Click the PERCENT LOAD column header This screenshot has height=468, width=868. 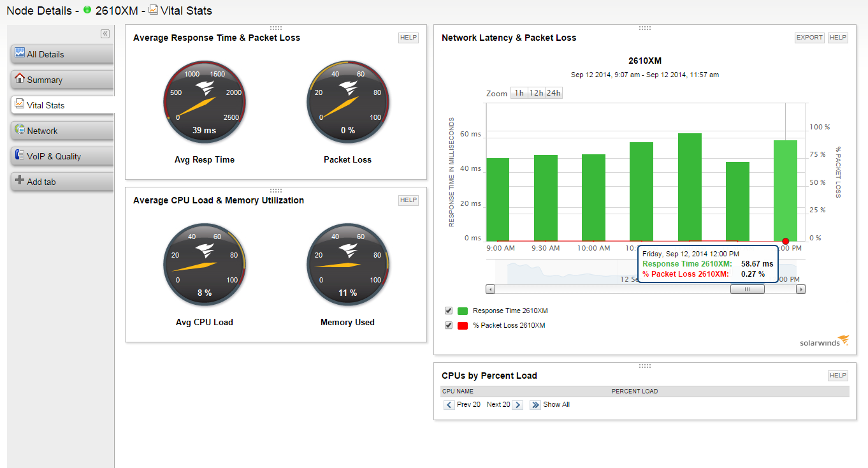635,391
